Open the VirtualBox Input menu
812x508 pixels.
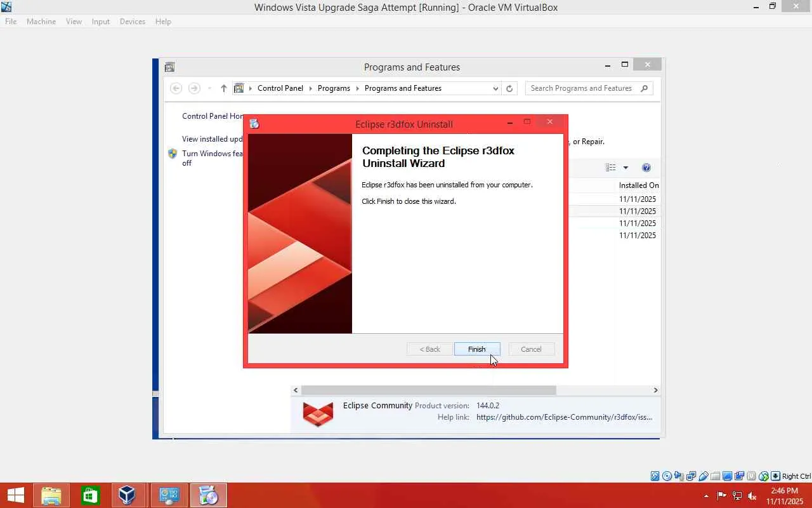point(100,22)
